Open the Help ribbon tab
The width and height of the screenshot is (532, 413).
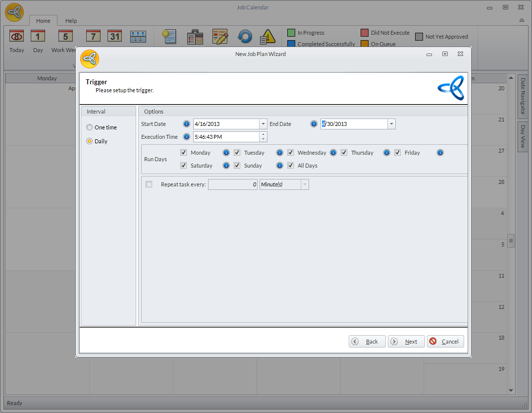click(x=71, y=21)
